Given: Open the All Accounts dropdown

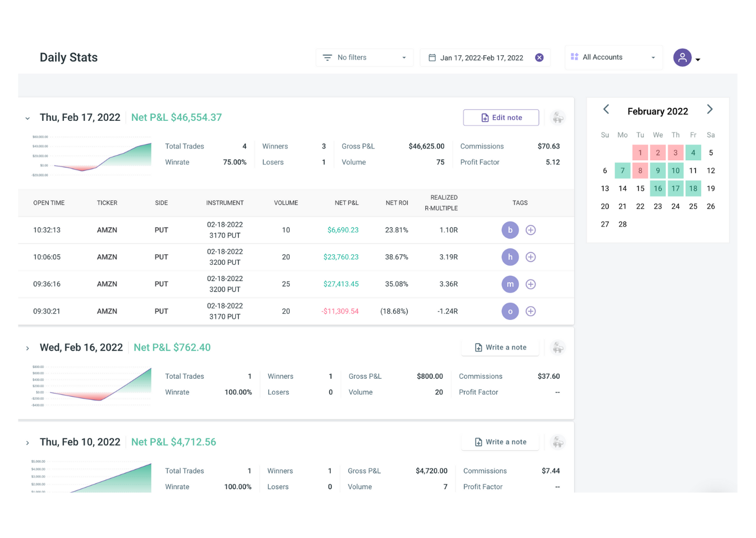Looking at the screenshot, I should (613, 57).
